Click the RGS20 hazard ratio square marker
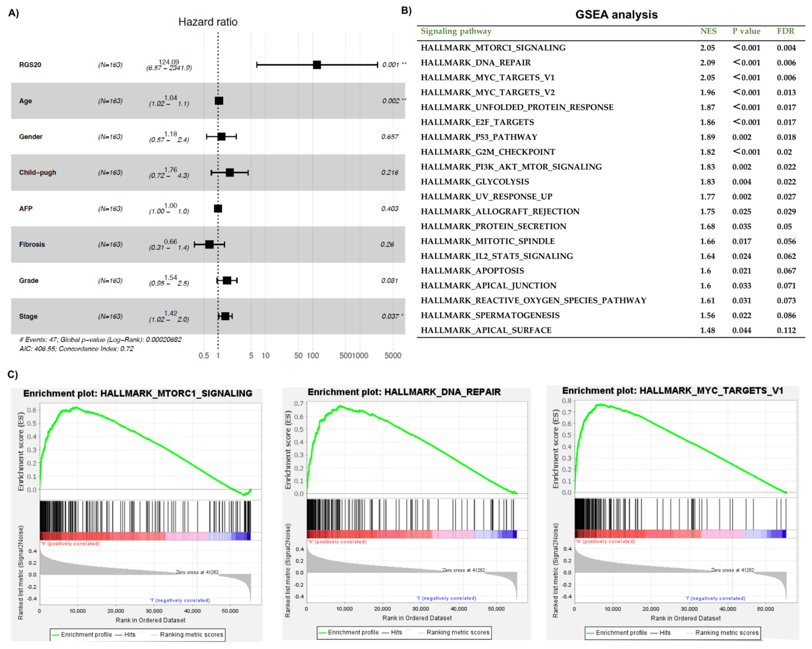The width and height of the screenshot is (812, 649). [317, 65]
